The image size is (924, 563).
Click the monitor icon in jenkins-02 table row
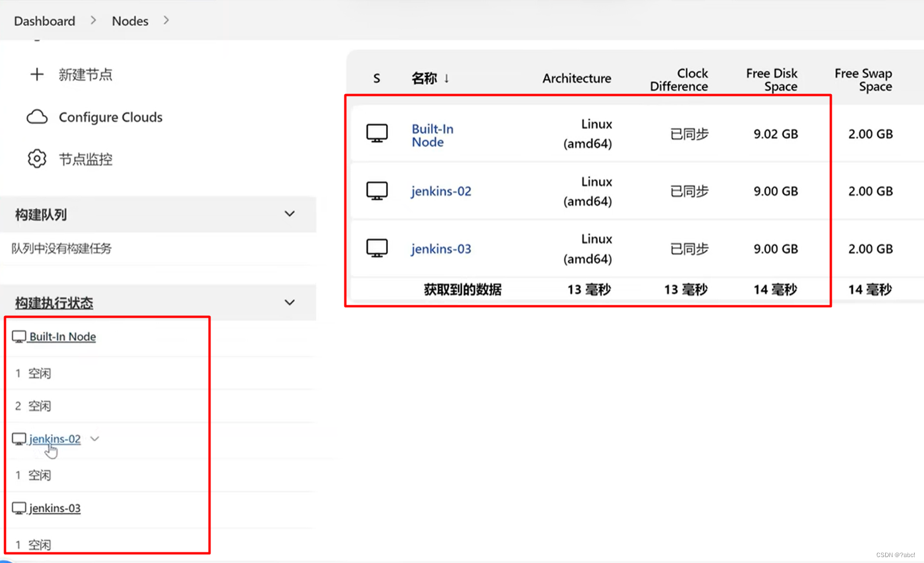click(377, 191)
